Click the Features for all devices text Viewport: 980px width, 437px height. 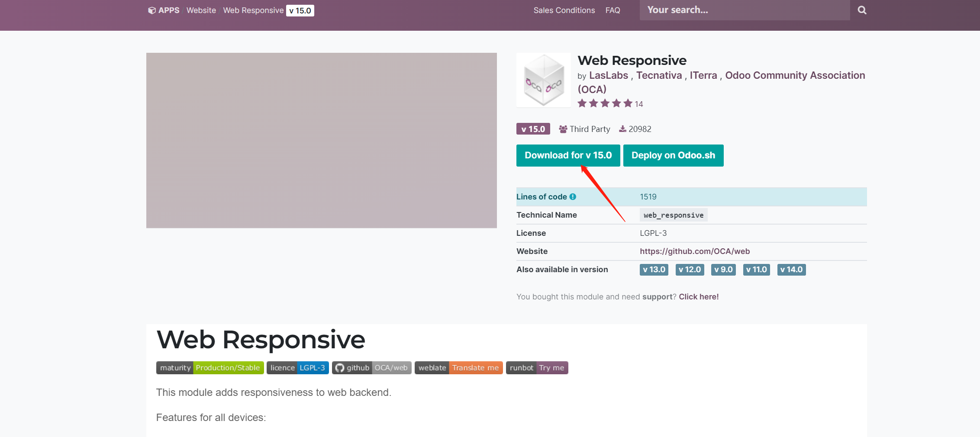[x=211, y=418]
